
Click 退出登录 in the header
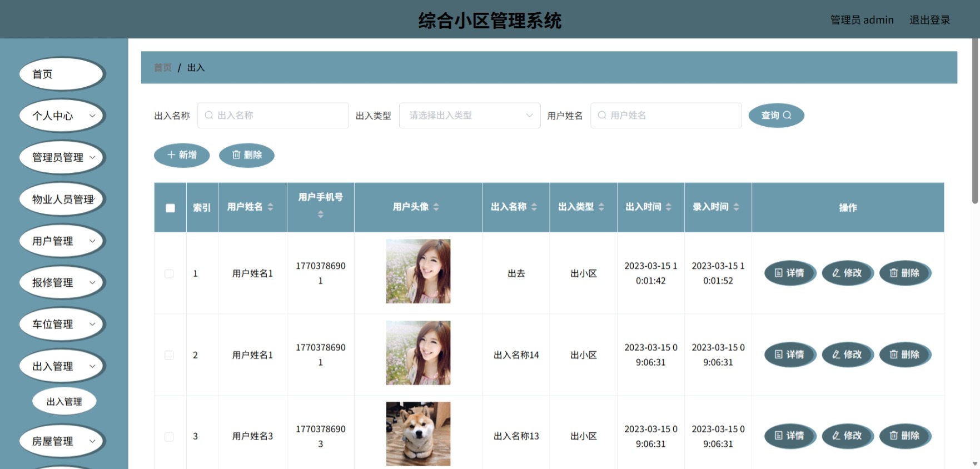click(x=929, y=20)
